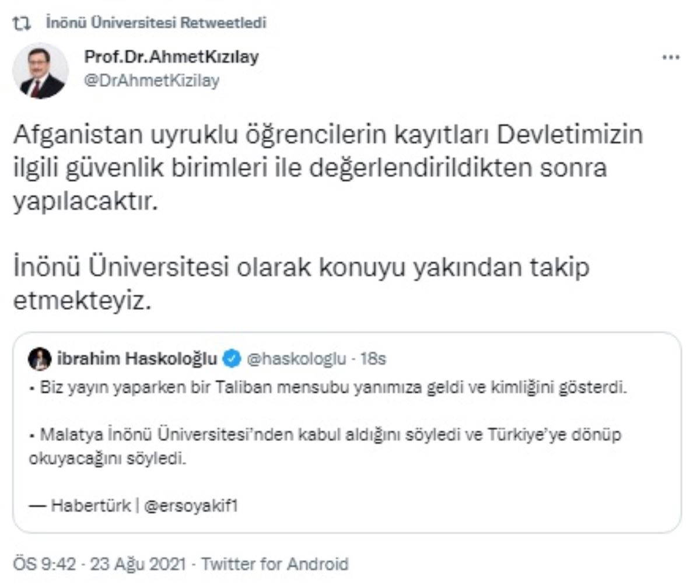Click İnönü Üniversitesi Retweetledi label

pos(155,23)
